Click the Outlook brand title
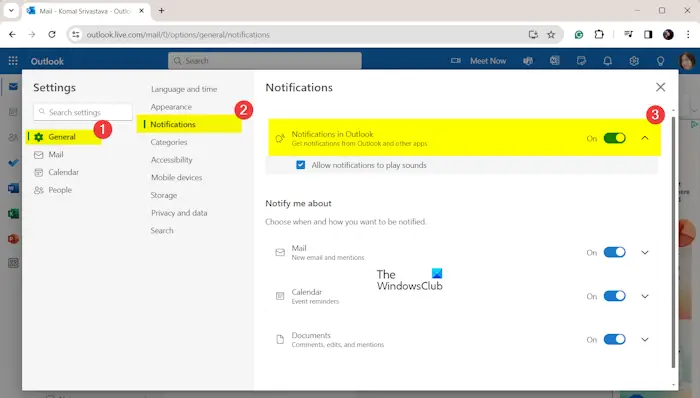This screenshot has height=398, width=700. [47, 61]
